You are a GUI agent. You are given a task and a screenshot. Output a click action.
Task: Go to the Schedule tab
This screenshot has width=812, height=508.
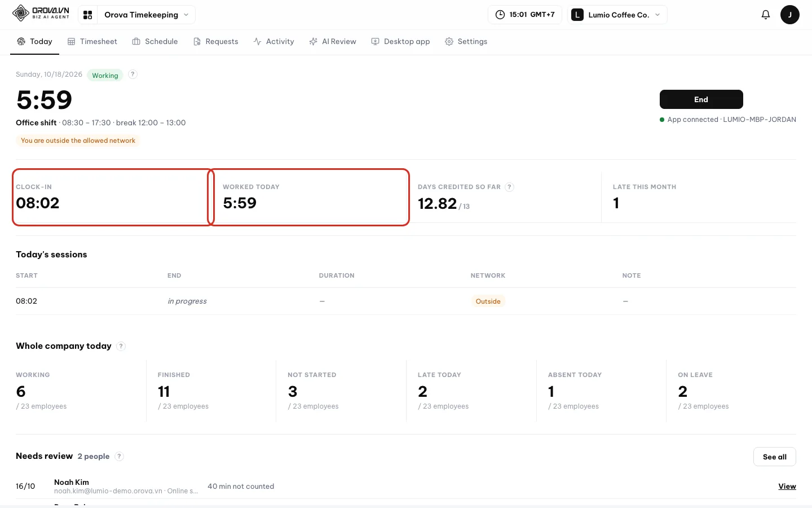pos(155,42)
